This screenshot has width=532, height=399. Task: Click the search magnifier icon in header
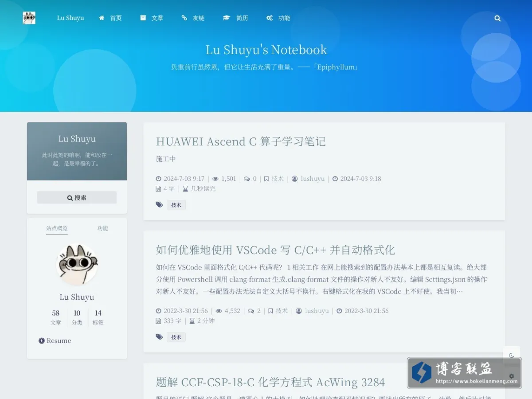(x=497, y=18)
